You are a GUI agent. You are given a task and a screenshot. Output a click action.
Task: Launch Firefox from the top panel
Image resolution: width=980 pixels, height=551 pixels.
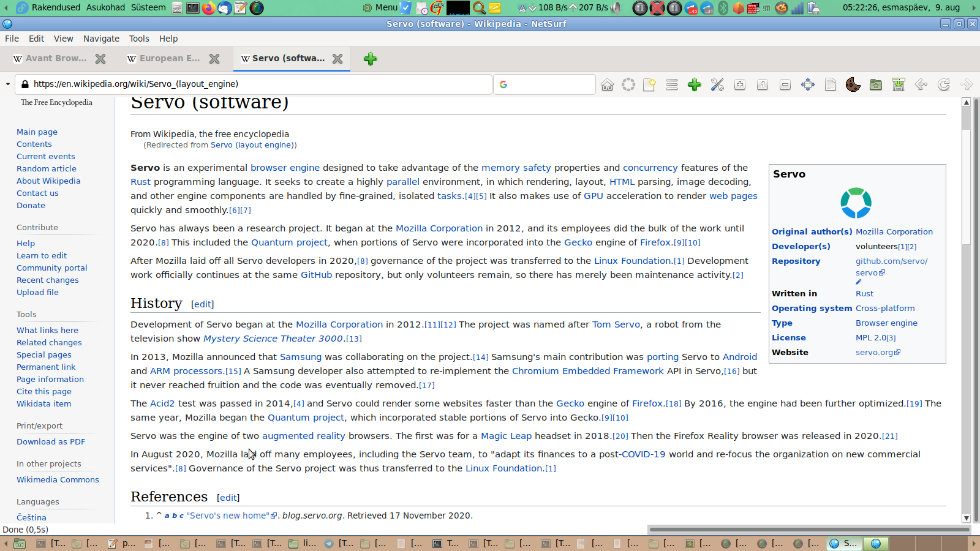[x=209, y=8]
